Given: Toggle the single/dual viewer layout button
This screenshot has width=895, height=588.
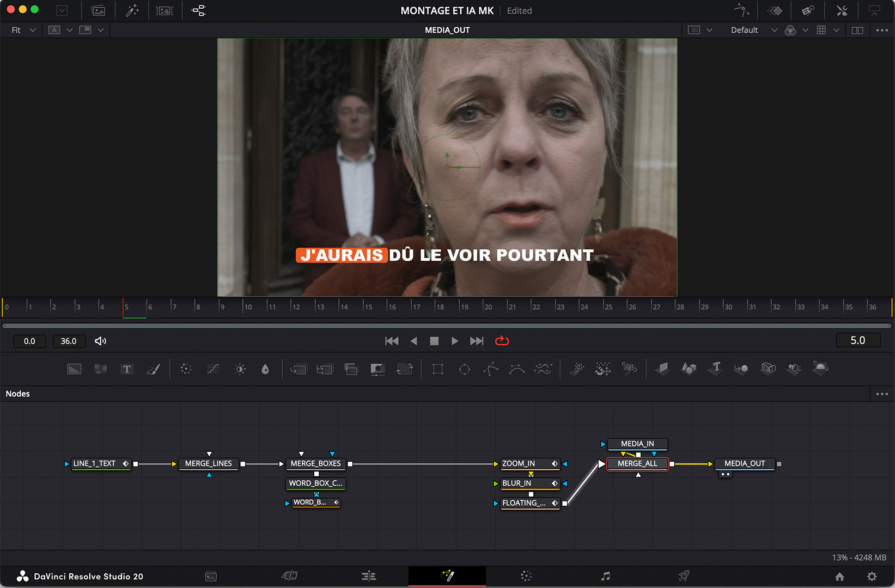Looking at the screenshot, I should point(857,30).
